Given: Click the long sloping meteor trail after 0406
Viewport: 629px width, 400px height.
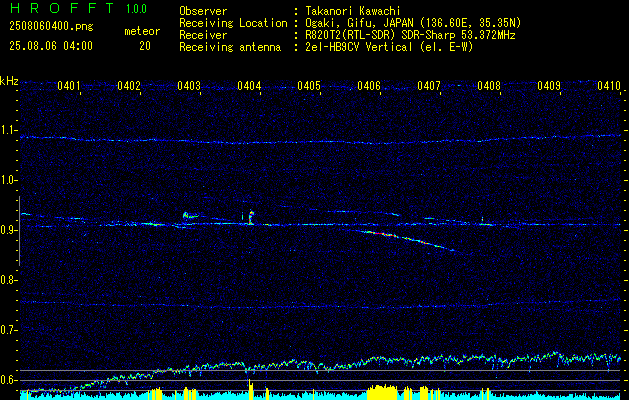Looking at the screenshot, I should (x=409, y=240).
